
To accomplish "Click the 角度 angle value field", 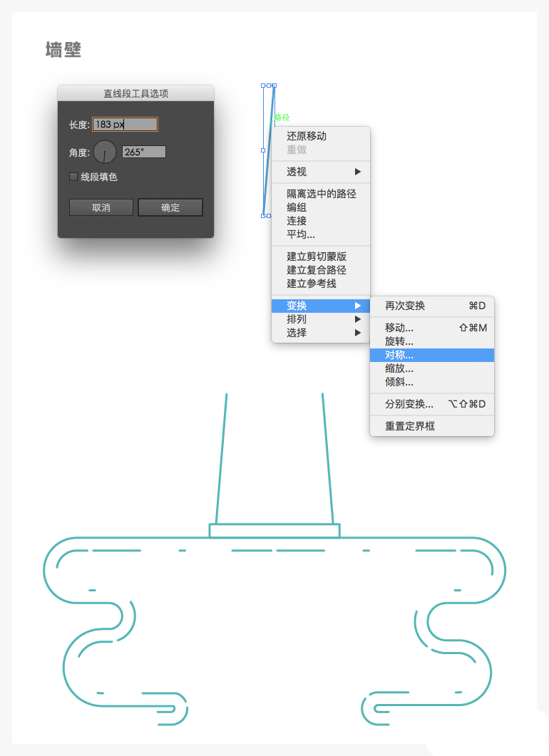I will 144,152.
